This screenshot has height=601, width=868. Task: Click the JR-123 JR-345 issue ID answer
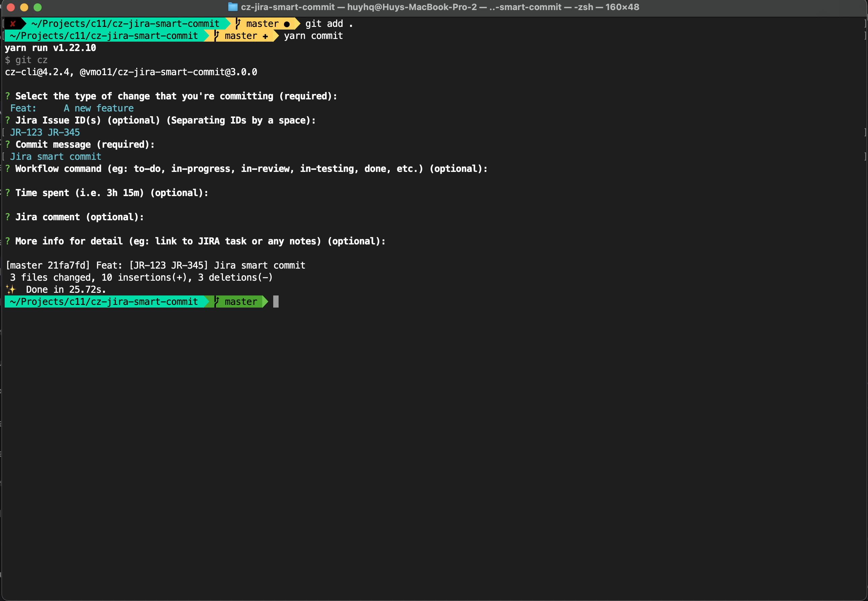tap(45, 133)
